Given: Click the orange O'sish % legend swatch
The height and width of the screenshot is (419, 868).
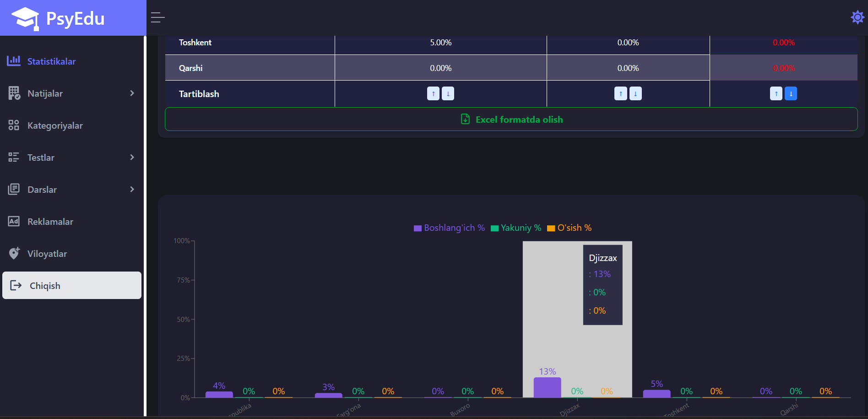Looking at the screenshot, I should [551, 229].
